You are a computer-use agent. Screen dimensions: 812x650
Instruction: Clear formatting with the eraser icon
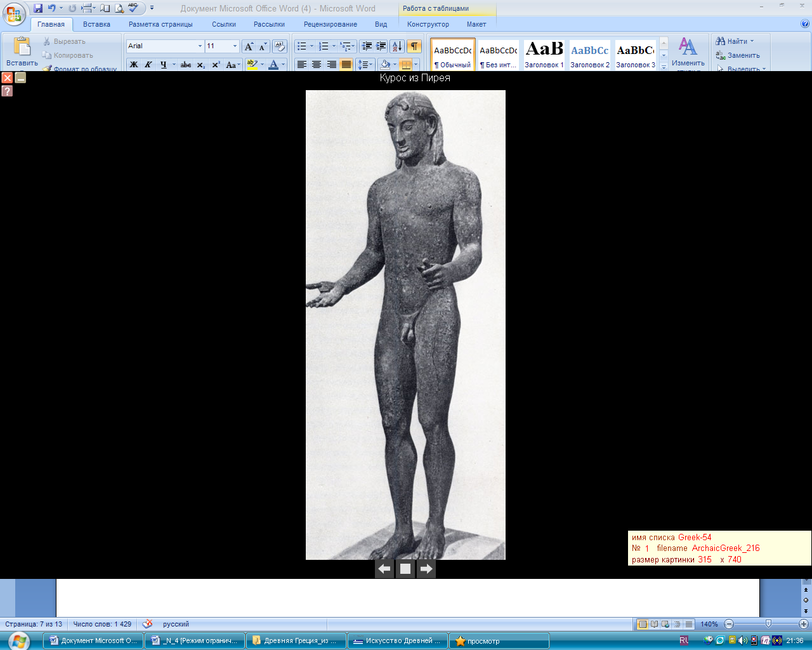280,46
